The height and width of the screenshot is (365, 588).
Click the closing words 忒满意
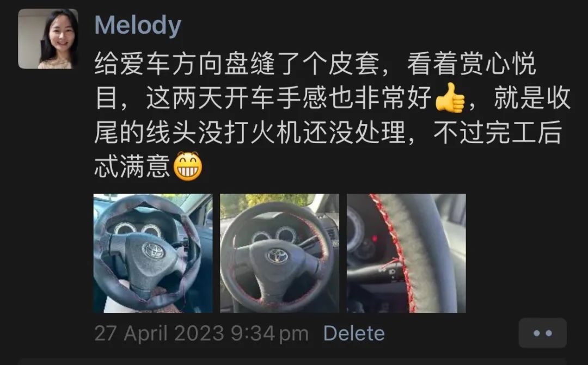[x=133, y=166]
